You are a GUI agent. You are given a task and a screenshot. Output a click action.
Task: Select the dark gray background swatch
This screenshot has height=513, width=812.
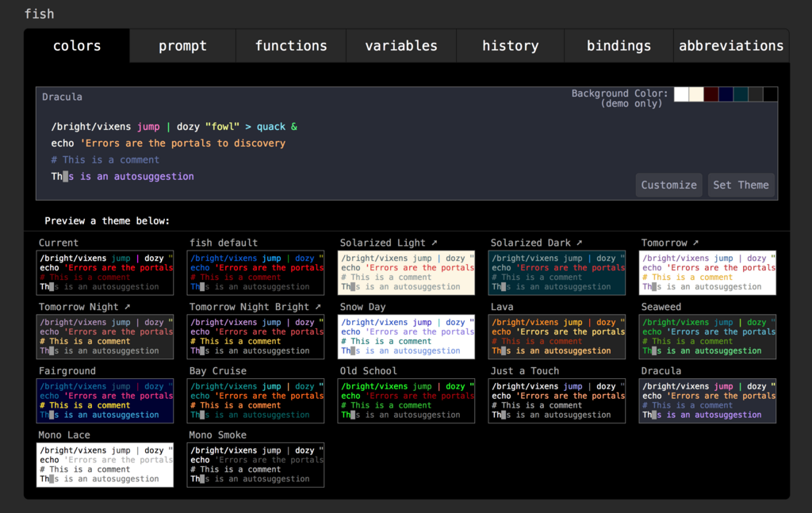(x=755, y=94)
